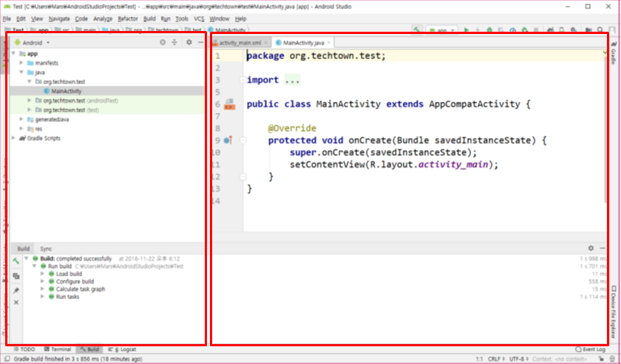This screenshot has width=621, height=364.
Task: Expand the manifests folder
Action: click(x=21, y=63)
